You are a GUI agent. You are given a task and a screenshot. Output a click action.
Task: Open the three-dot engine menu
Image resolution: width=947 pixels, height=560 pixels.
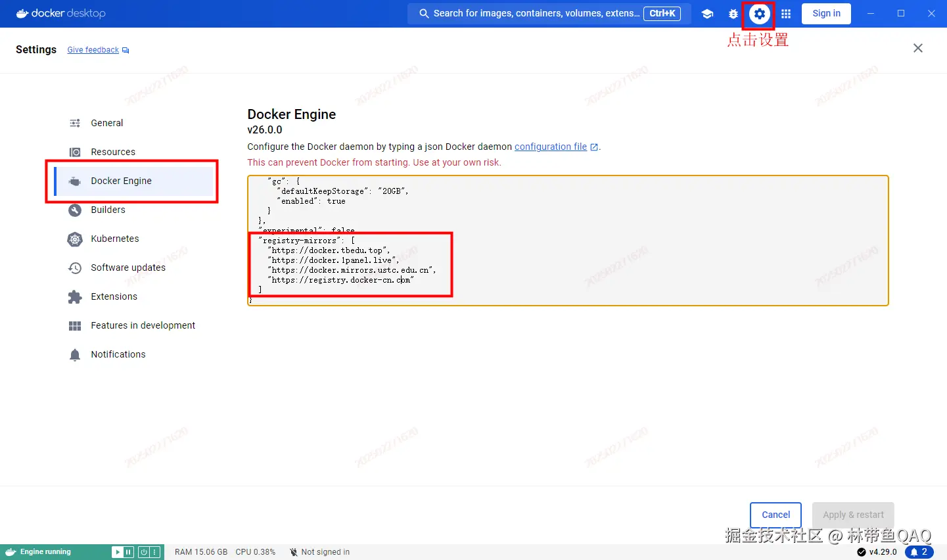[x=155, y=552]
